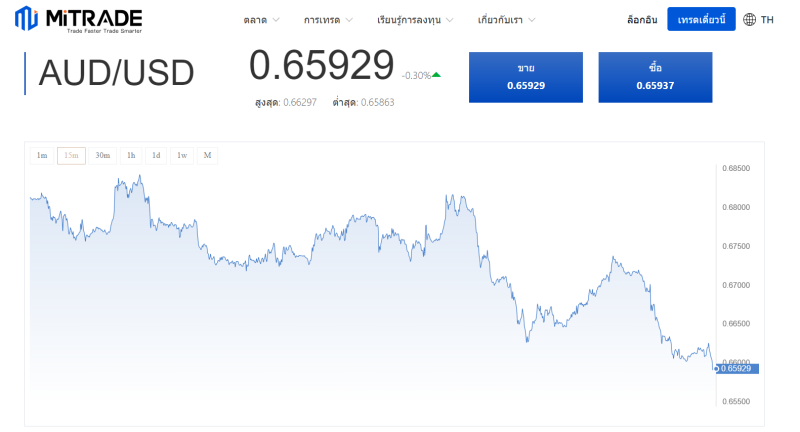
Task: Click the Mitrade logo icon
Action: 27,19
